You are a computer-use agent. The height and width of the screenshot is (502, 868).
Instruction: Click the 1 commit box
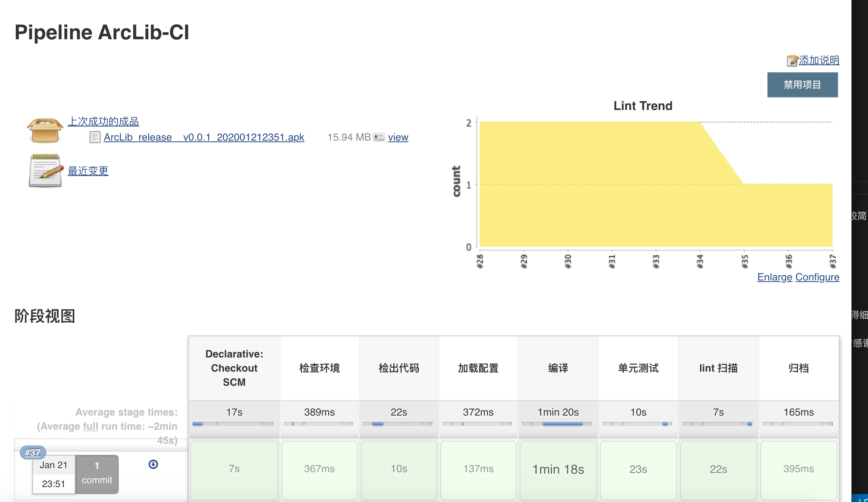[97, 474]
